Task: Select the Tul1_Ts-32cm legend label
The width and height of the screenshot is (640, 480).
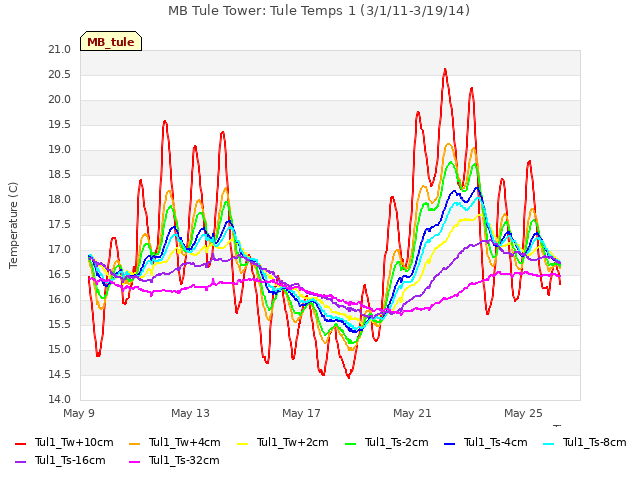Action: coord(184,460)
